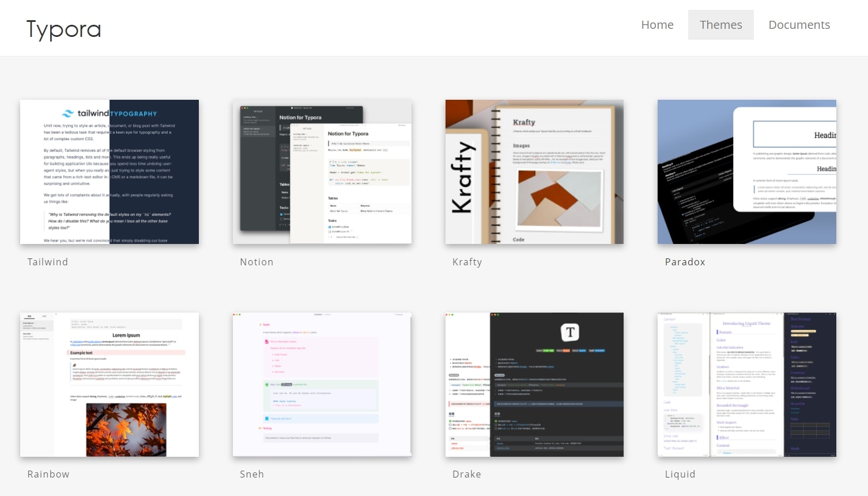Open the Home menu item
Viewport: 868px width, 496px height.
[x=657, y=25]
